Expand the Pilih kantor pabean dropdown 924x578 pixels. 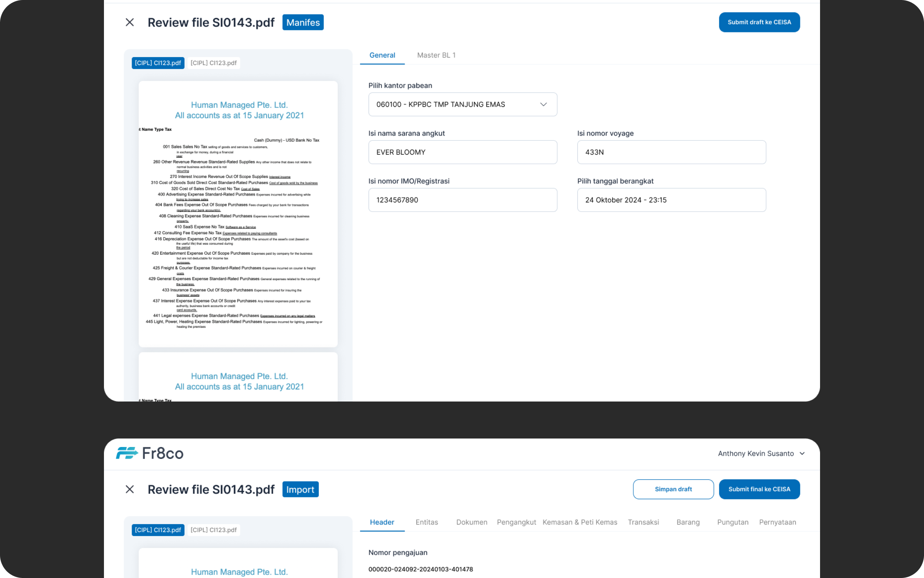[462, 104]
